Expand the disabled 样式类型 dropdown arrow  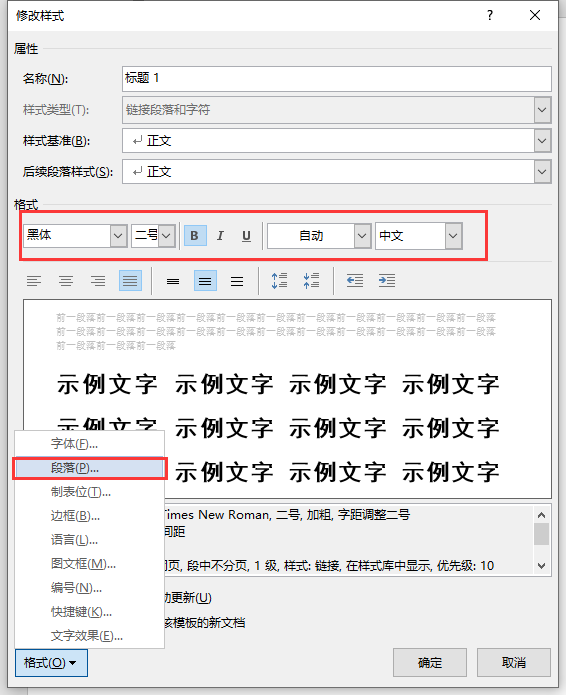542,109
